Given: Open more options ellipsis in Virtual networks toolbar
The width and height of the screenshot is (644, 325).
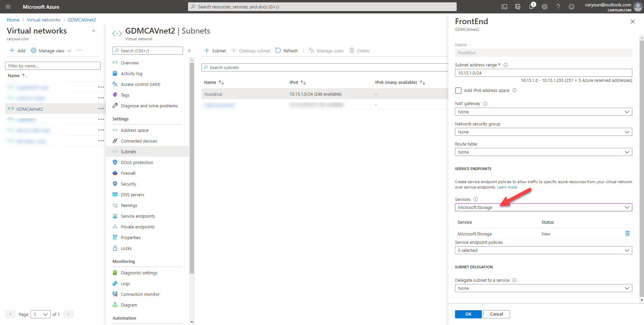Looking at the screenshot, I should (x=79, y=50).
